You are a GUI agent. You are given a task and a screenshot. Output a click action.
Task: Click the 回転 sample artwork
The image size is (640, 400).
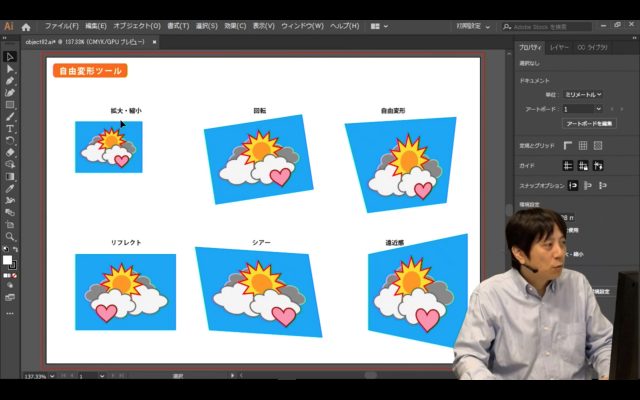tap(259, 159)
